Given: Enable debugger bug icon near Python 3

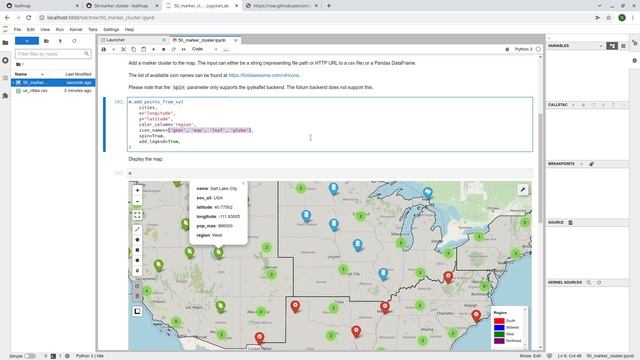Looking at the screenshot, I should 507,49.
